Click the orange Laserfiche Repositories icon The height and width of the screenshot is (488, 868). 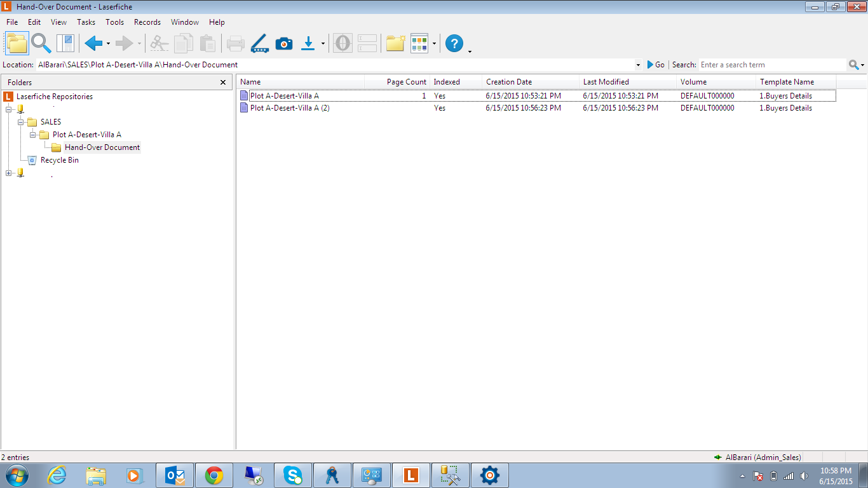(x=8, y=97)
